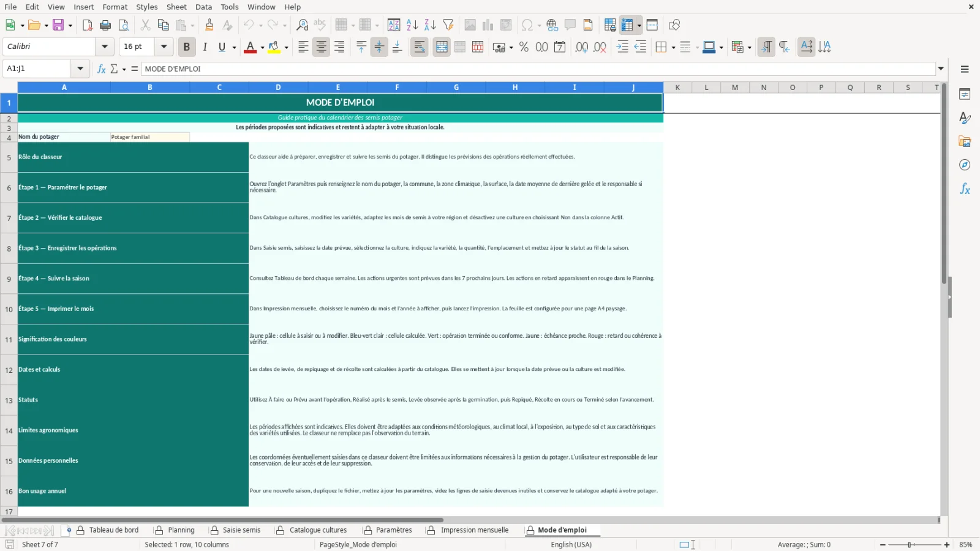Click the background color highlight swatch
The width and height of the screenshot is (980, 551).
click(x=274, y=47)
